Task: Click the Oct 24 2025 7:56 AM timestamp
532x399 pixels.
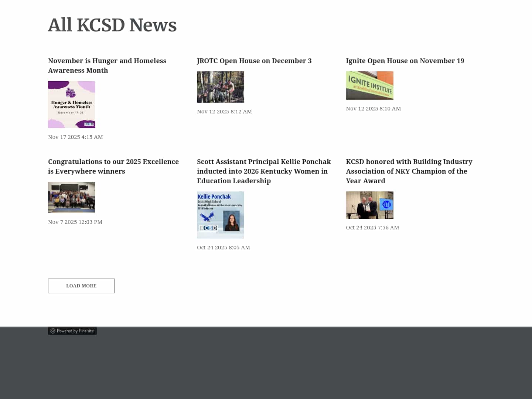Action: coord(372,227)
